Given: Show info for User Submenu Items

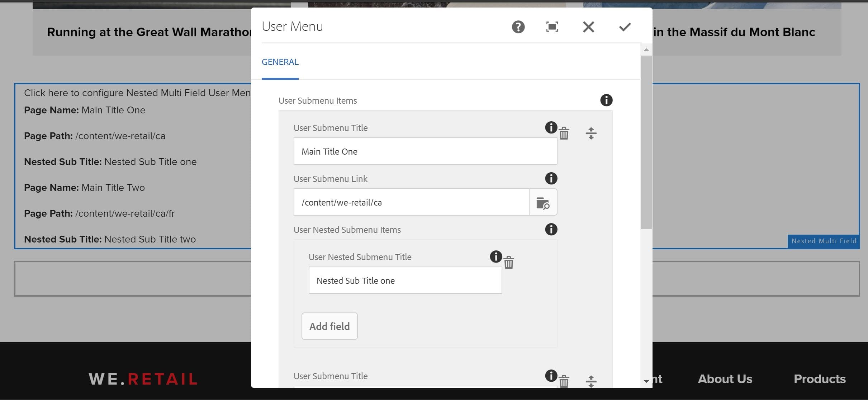Looking at the screenshot, I should click(606, 100).
